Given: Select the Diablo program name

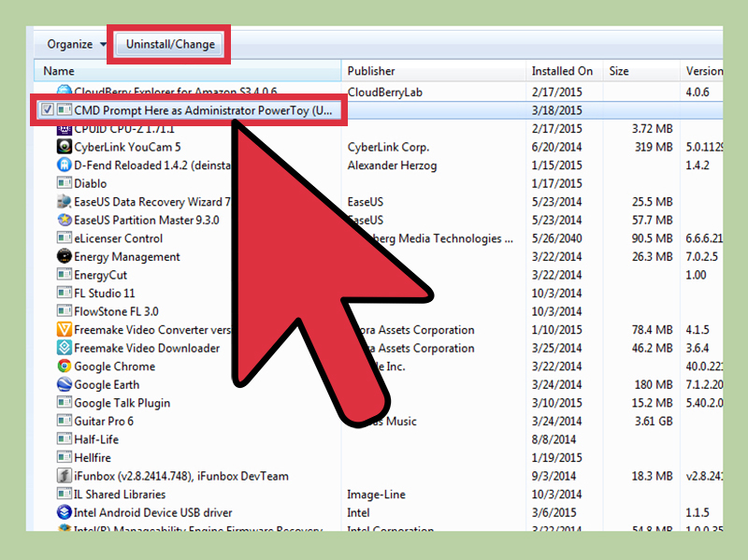Looking at the screenshot, I should coord(90,183).
